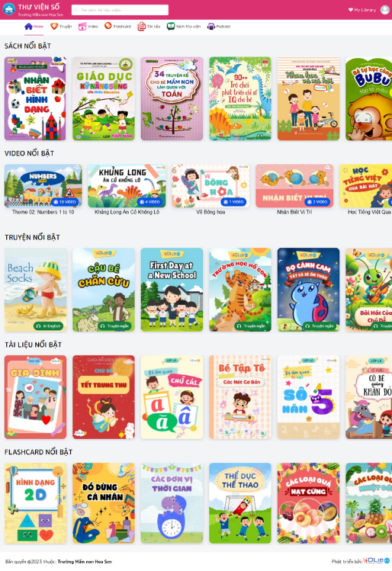Viewport: 392px width, 571px height.
Task: Open the Home navigation icon
Action: 28,26
